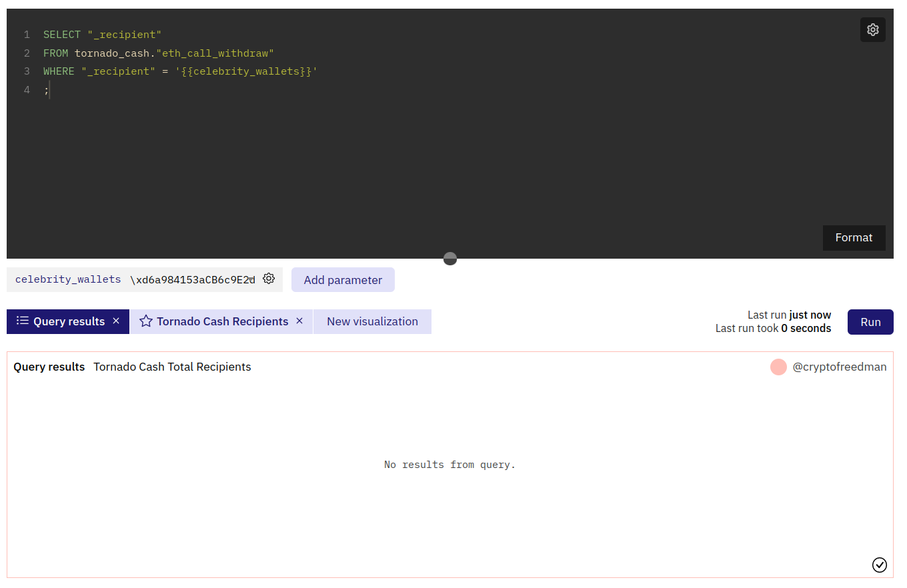Click line number 4 in editor
907x588 pixels.
click(x=27, y=89)
